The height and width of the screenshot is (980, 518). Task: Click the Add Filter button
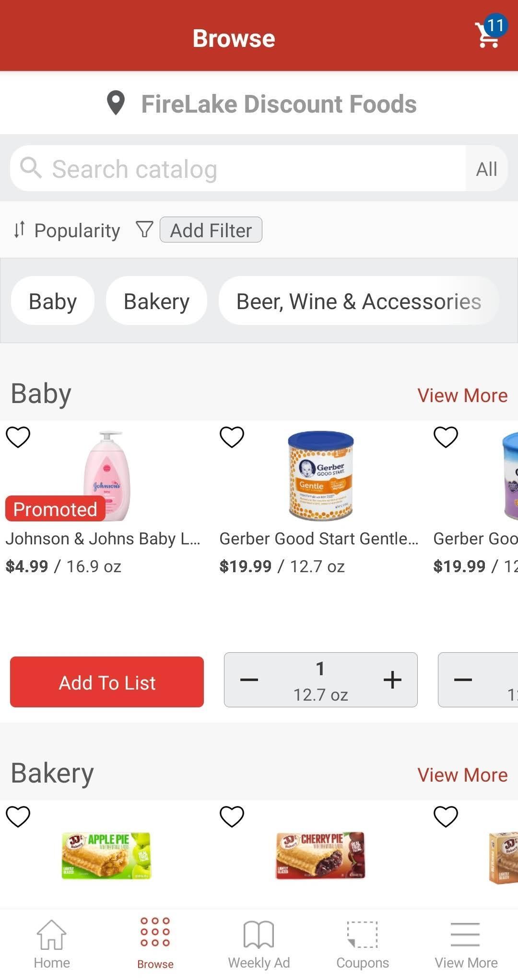[x=211, y=230]
